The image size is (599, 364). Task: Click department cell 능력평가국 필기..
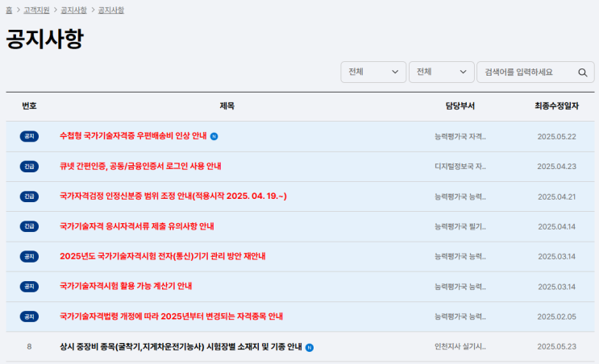460,226
